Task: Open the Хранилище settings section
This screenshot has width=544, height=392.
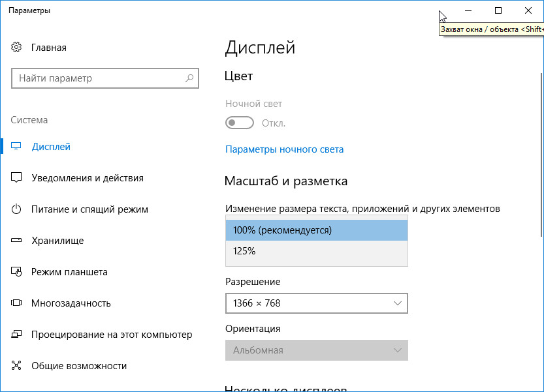Action: [x=57, y=241]
